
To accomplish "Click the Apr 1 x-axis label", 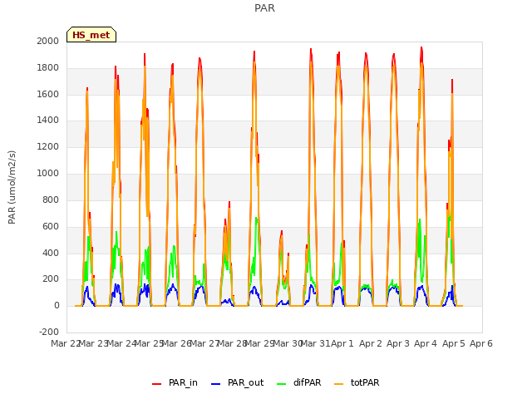I will pyautogui.click(x=342, y=343).
